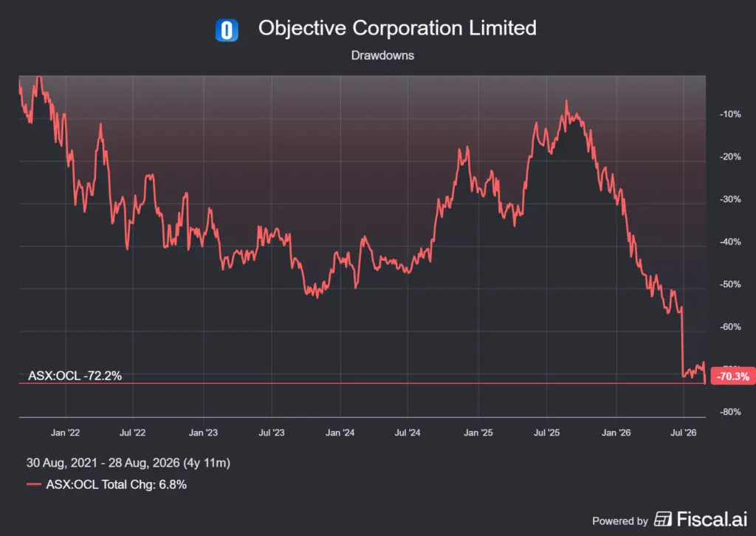Image resolution: width=756 pixels, height=536 pixels.
Task: Select the Objective Corporation Limited title
Action: (x=397, y=28)
